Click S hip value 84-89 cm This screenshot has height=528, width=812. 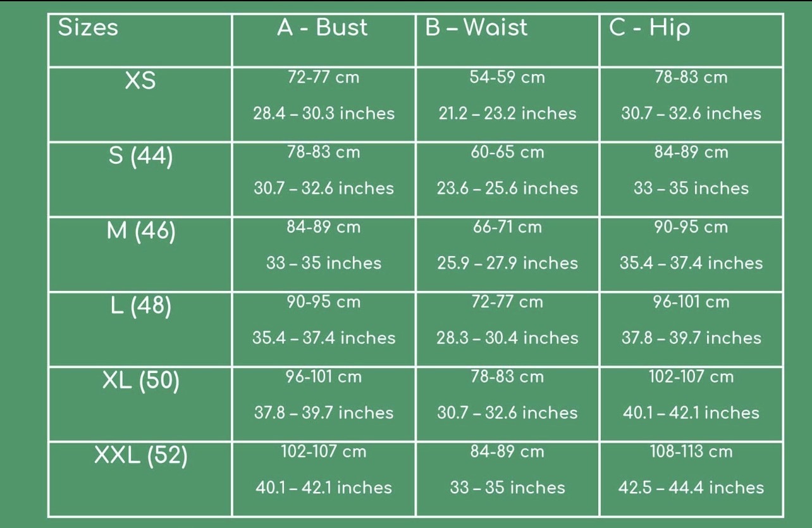[x=691, y=152]
